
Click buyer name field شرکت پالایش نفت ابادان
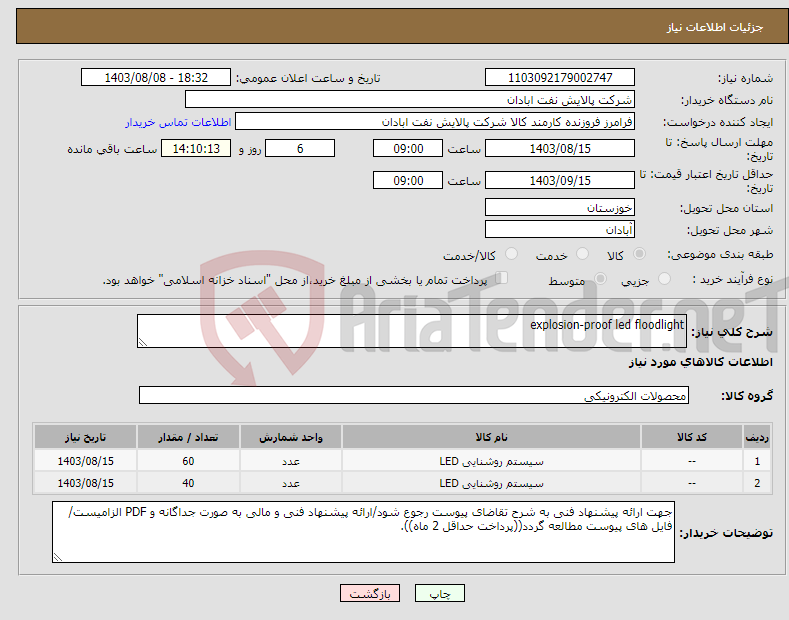click(410, 100)
